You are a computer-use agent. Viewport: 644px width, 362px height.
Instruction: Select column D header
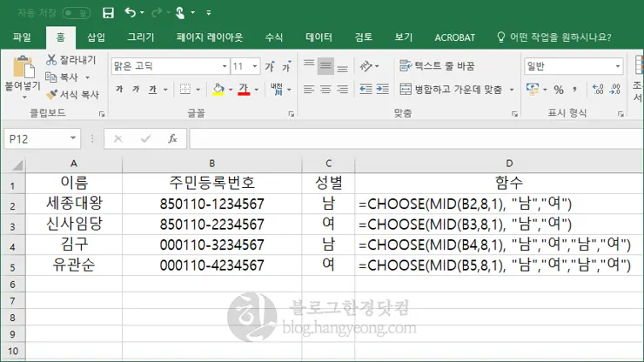coord(509,164)
